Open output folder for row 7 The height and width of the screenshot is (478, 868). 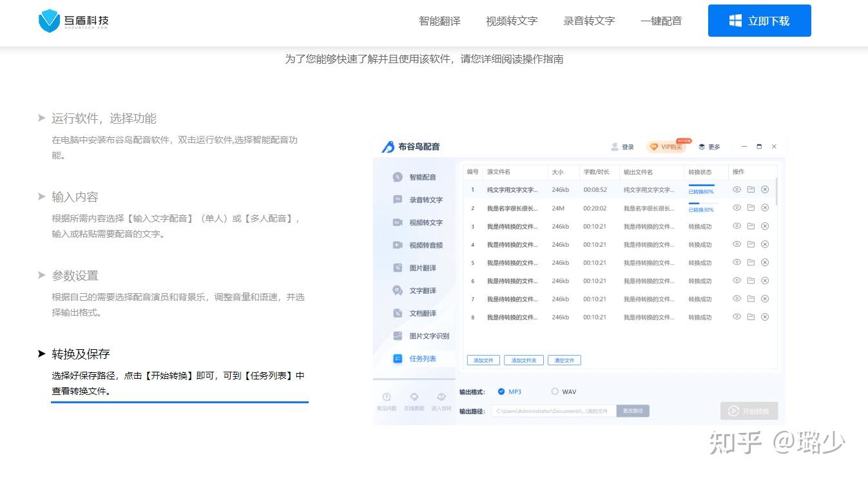[x=751, y=299]
